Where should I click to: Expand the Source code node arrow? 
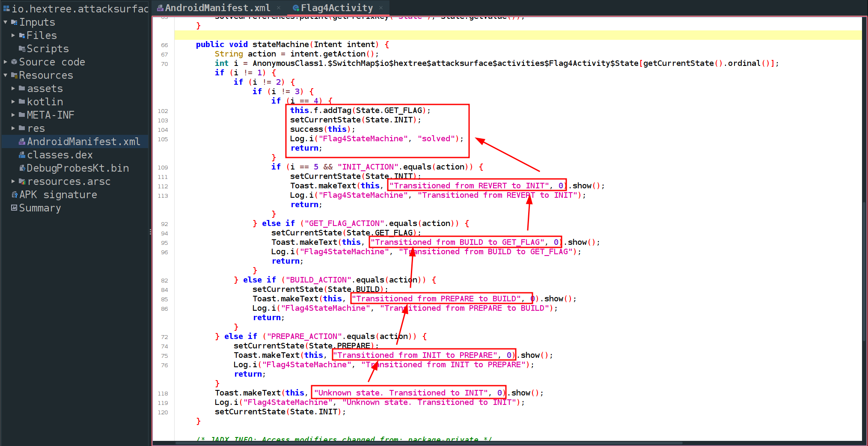click(x=5, y=62)
